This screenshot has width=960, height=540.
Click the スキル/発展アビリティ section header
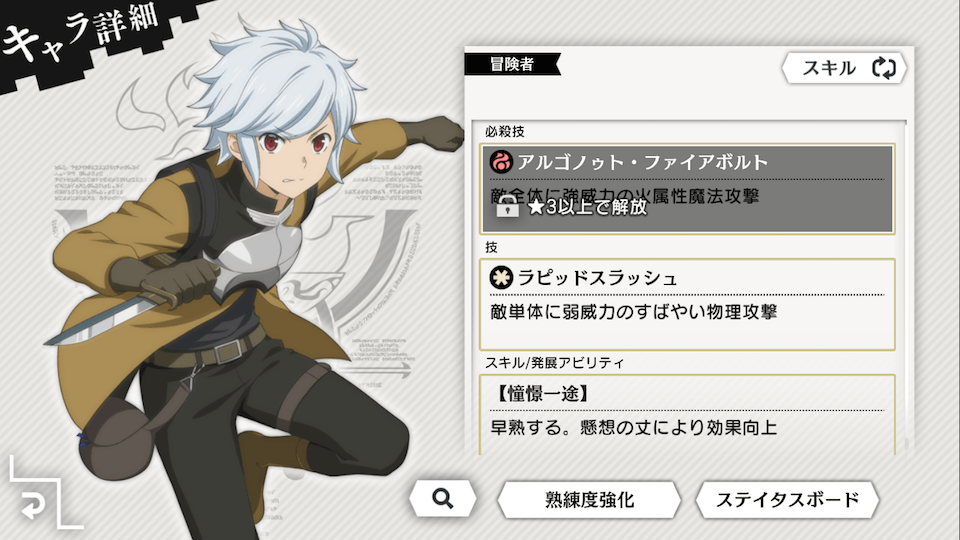click(x=554, y=363)
